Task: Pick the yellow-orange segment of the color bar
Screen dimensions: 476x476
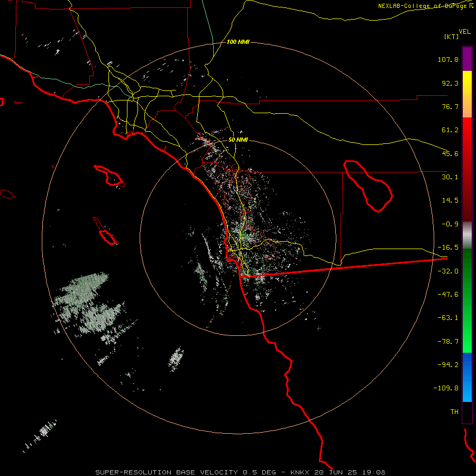Action: (467, 94)
